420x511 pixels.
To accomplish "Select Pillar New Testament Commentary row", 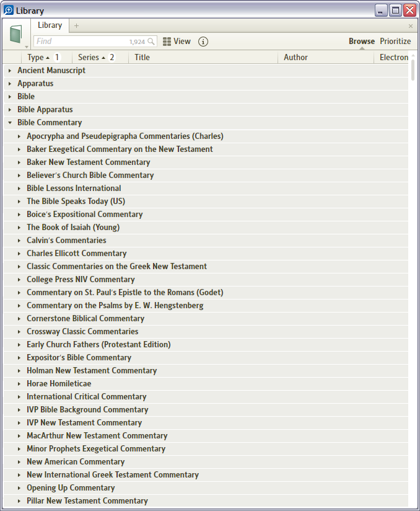I will (x=206, y=501).
